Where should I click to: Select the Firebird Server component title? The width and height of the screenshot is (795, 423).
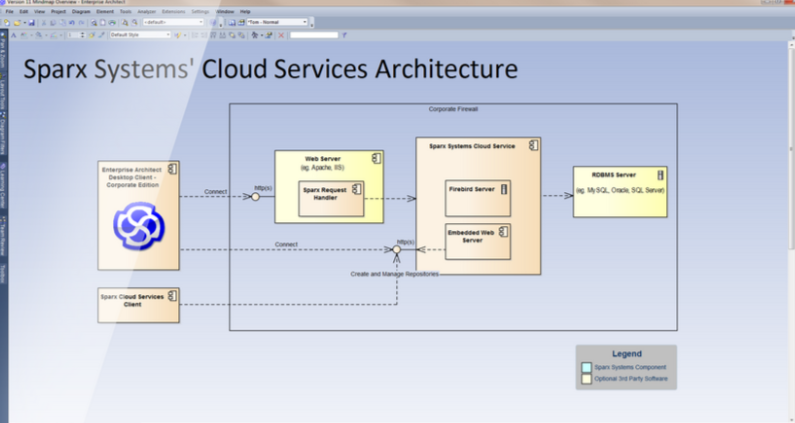coord(472,189)
